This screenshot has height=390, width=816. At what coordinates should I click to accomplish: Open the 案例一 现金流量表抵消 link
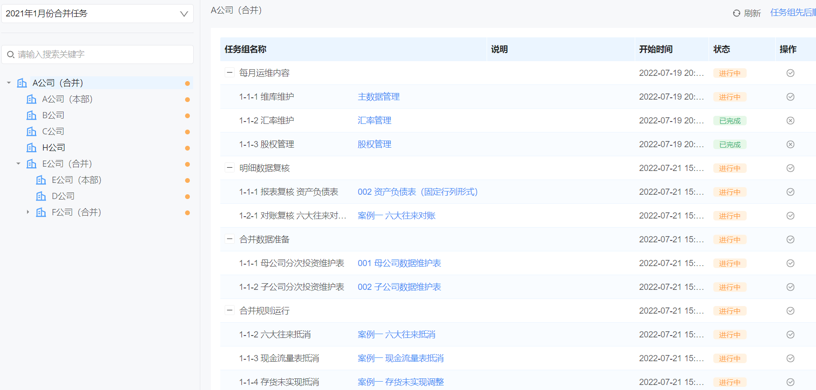point(400,358)
